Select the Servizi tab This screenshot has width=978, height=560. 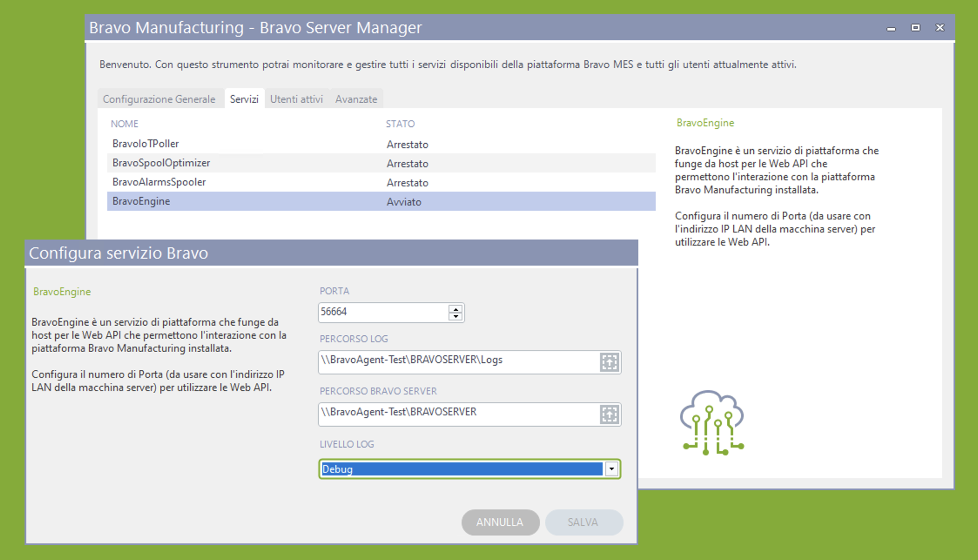[244, 99]
